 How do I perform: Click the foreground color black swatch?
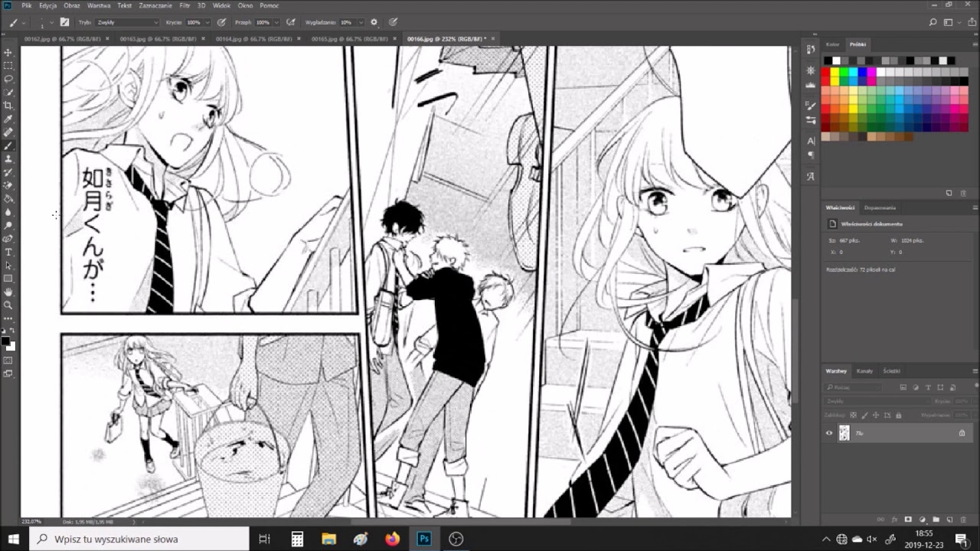pyautogui.click(x=5, y=341)
